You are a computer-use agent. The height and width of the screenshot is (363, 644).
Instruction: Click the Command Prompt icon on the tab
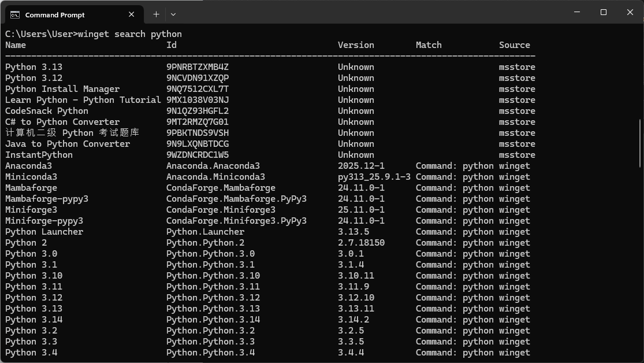point(16,14)
